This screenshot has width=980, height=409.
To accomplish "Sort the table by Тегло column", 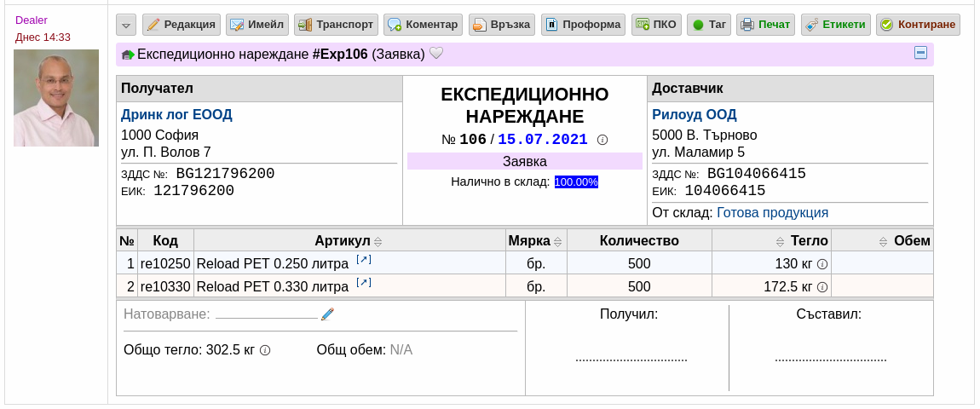I will tap(780, 241).
